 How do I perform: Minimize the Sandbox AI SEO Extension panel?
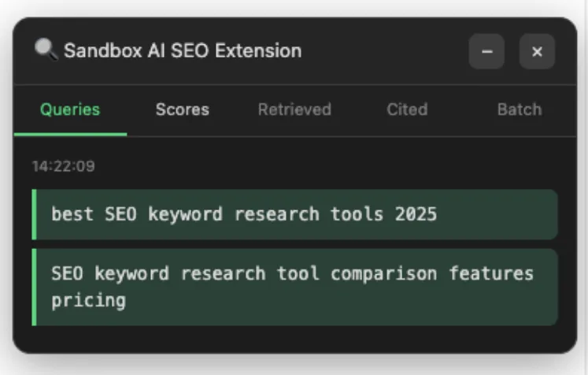486,51
